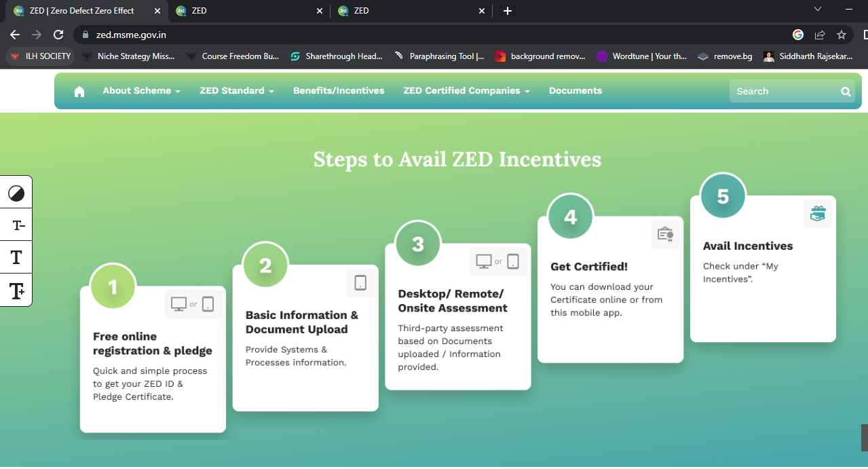This screenshot has width=868, height=469.
Task: Click step number 1 circle
Action: coord(113,287)
